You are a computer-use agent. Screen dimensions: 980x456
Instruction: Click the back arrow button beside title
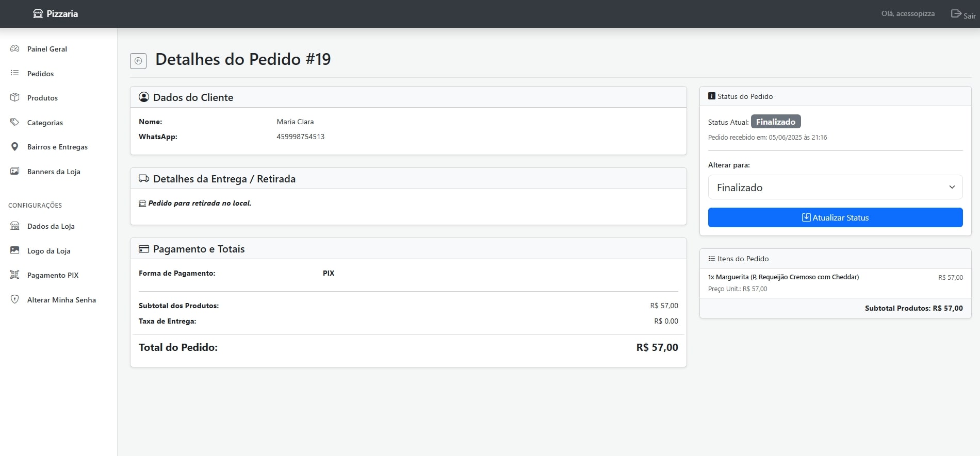point(138,61)
